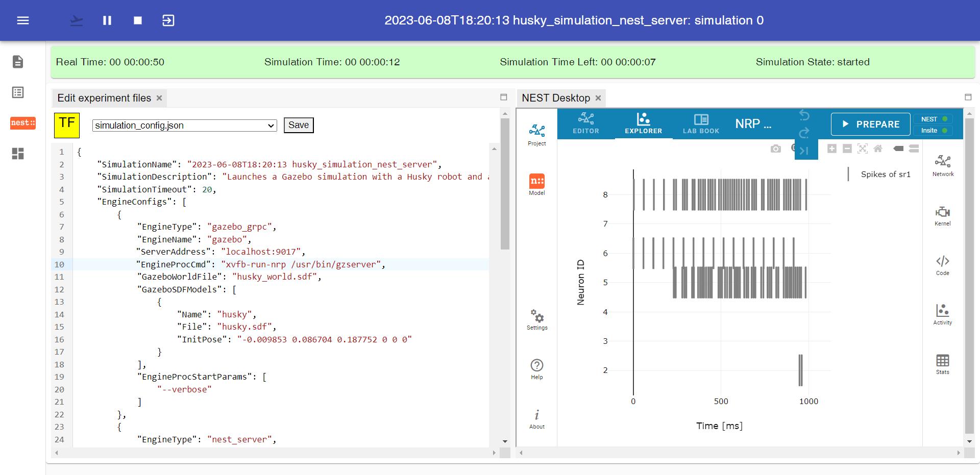The image size is (980, 475).
Task: Click the code editor scrollbar down arrow
Action: point(505,441)
